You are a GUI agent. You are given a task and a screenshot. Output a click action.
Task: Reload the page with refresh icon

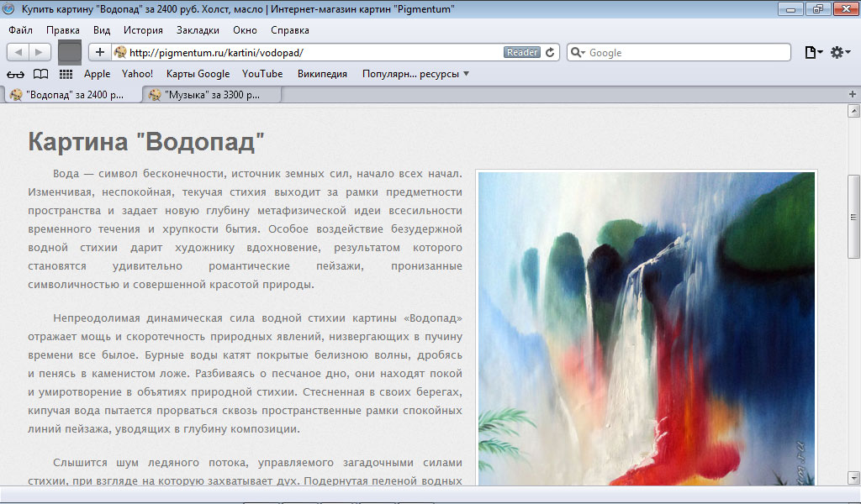click(550, 52)
